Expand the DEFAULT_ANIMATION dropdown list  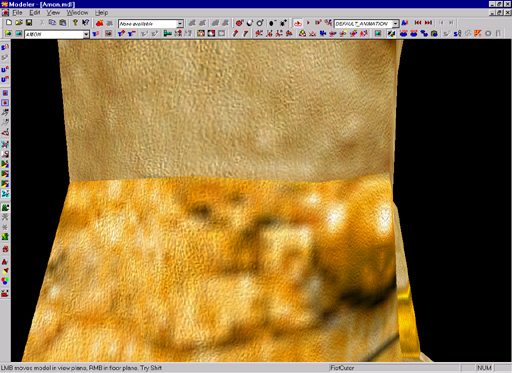click(x=395, y=24)
